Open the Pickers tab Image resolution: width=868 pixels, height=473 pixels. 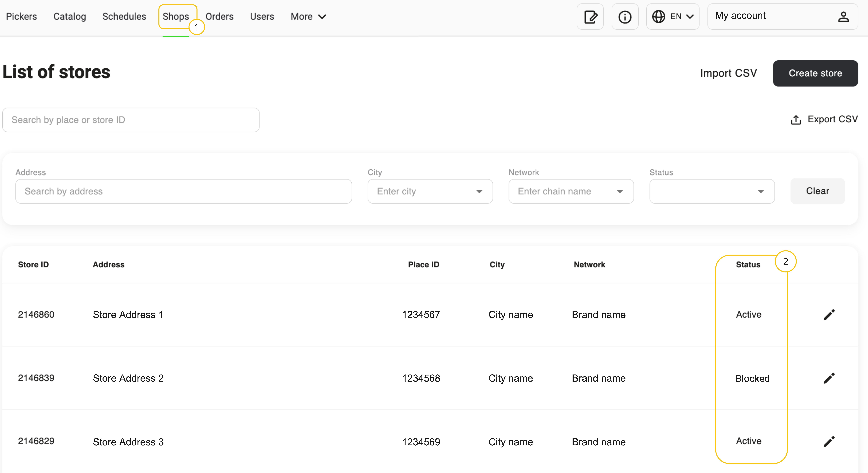tap(22, 16)
